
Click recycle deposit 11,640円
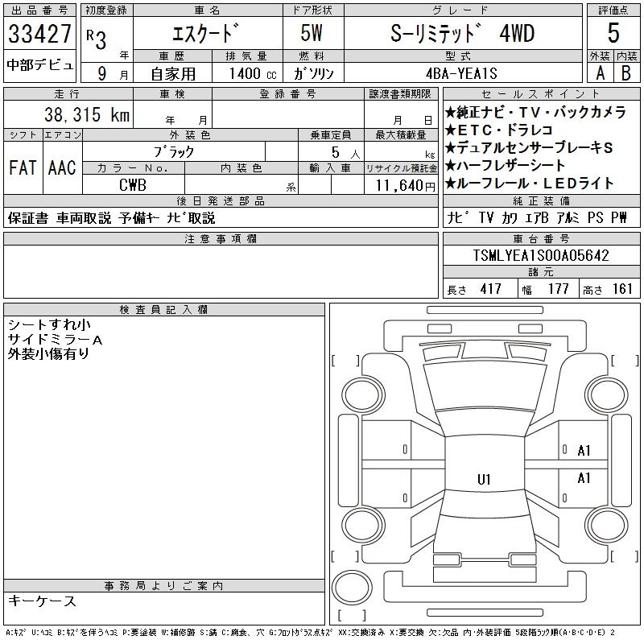pyautogui.click(x=406, y=185)
